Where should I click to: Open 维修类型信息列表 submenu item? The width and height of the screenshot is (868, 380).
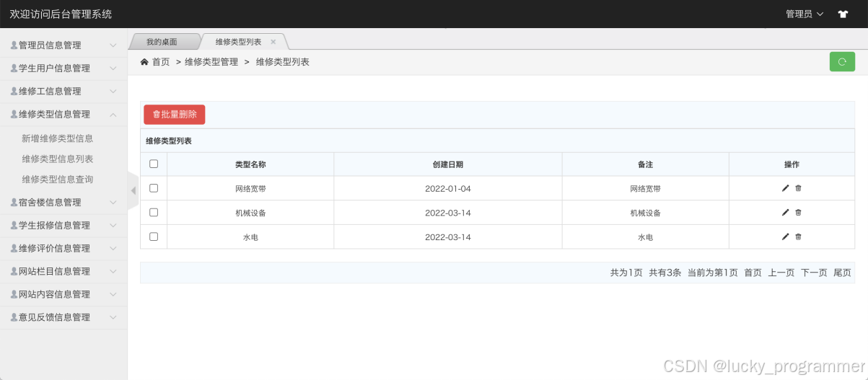[58, 159]
